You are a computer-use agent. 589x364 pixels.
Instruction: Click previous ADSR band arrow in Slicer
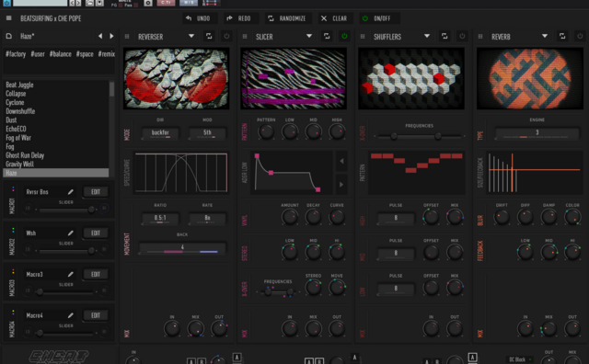[x=341, y=161]
